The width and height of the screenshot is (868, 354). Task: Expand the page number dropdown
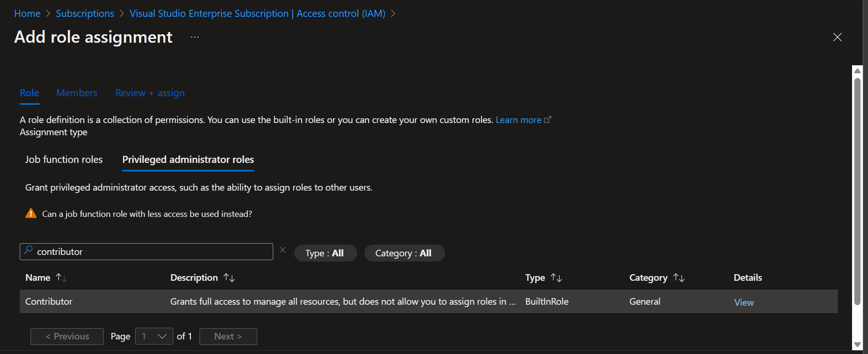[x=154, y=336]
